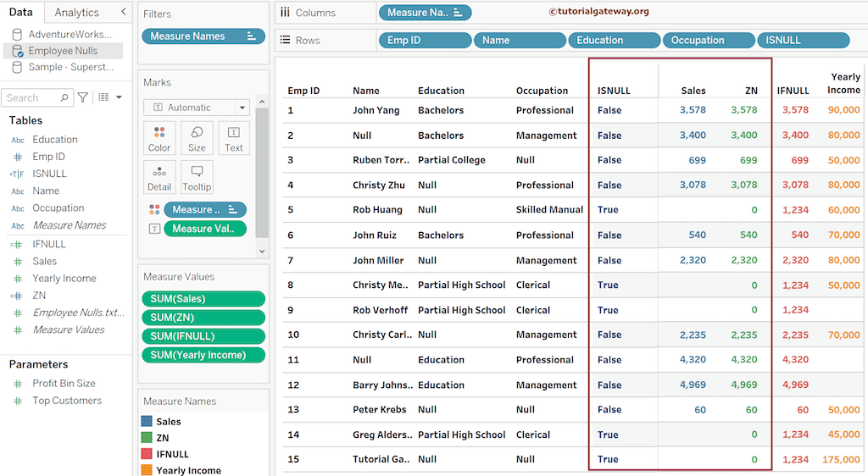Click the view data grid icon
Screen dimensions: 868x476
click(103, 97)
